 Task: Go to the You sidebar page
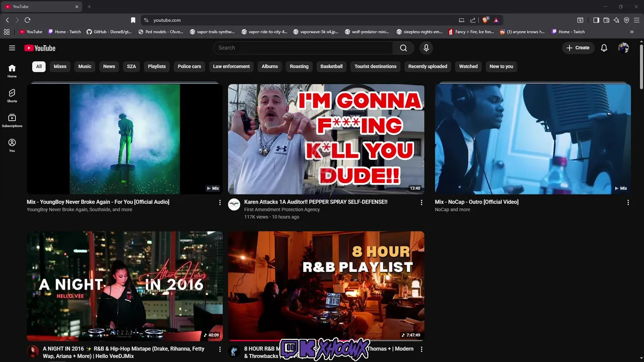12,145
